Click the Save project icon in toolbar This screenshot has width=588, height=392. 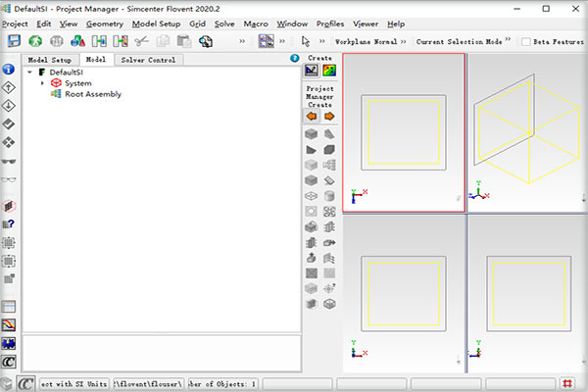point(14,41)
